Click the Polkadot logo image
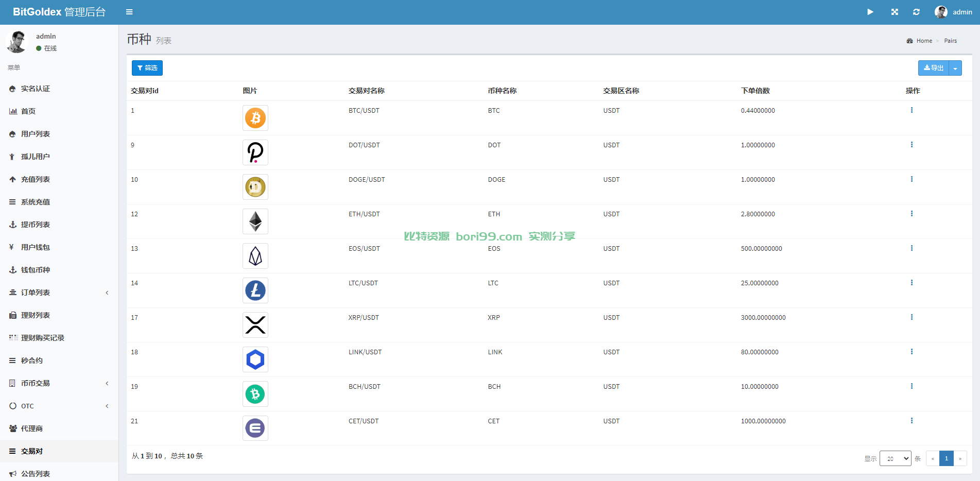The height and width of the screenshot is (481, 980). coord(255,152)
